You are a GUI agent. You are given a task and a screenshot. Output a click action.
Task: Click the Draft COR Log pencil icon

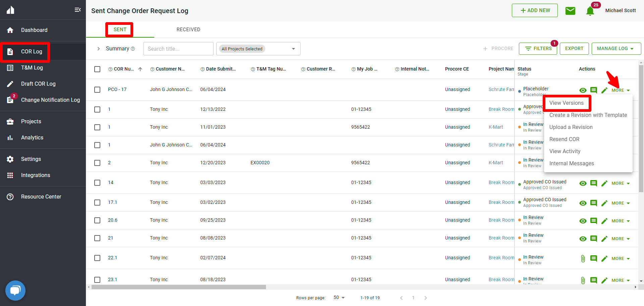click(x=10, y=84)
